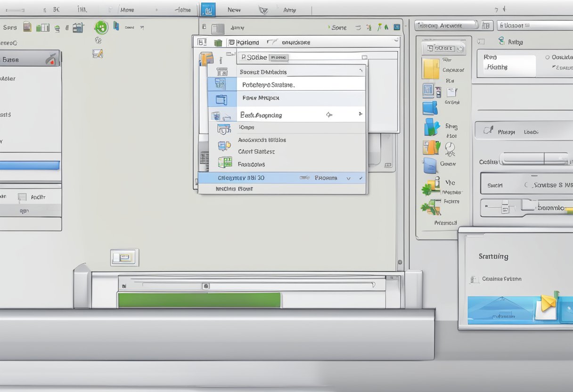Click the yellow envelope icon in Srattiirg panel
The width and height of the screenshot is (573, 392).
click(x=548, y=302)
